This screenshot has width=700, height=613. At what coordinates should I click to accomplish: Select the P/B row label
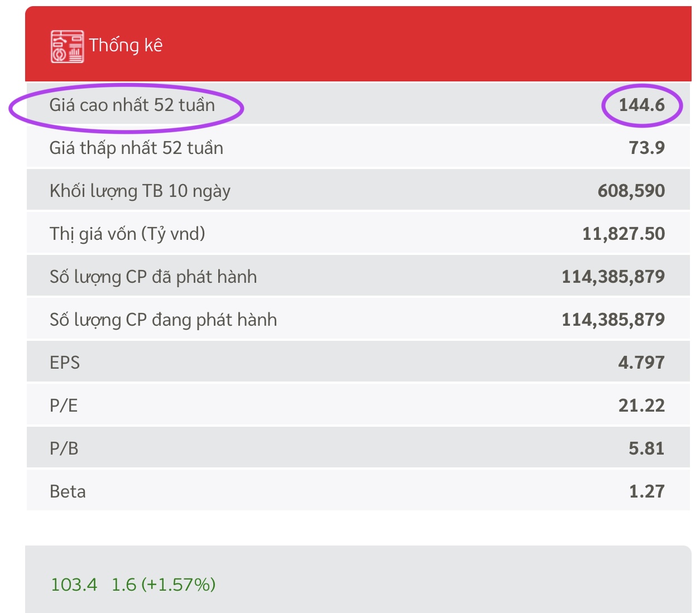64,448
